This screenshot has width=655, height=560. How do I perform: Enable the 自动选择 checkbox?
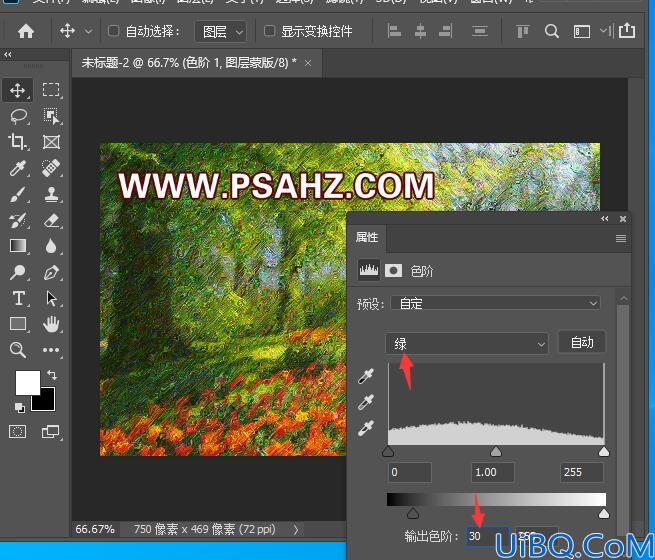tap(113, 31)
